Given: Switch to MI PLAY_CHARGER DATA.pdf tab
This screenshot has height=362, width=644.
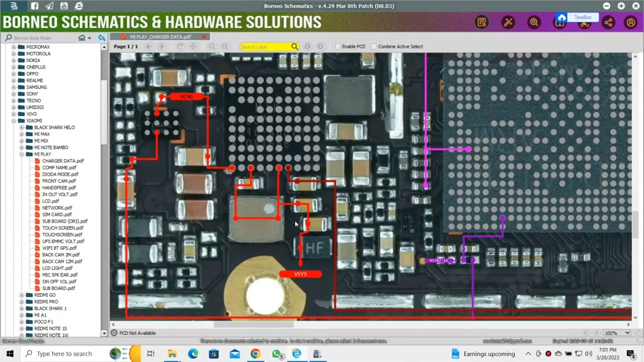Looking at the screenshot, I should click(160, 37).
